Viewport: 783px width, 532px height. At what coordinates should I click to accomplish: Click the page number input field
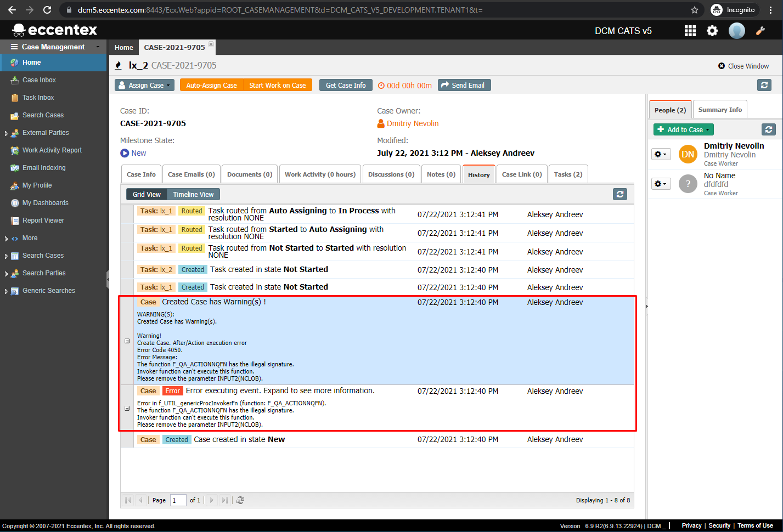tap(178, 500)
